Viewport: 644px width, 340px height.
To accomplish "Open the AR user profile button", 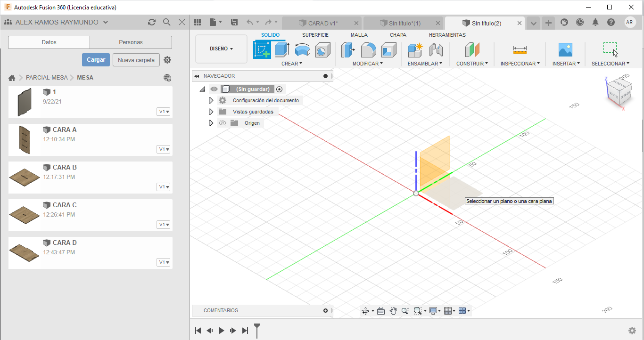I will 630,22.
